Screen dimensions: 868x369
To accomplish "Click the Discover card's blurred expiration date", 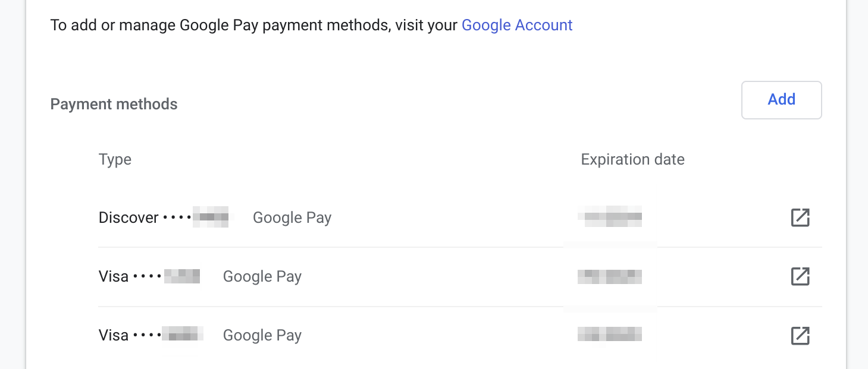I will coord(610,217).
